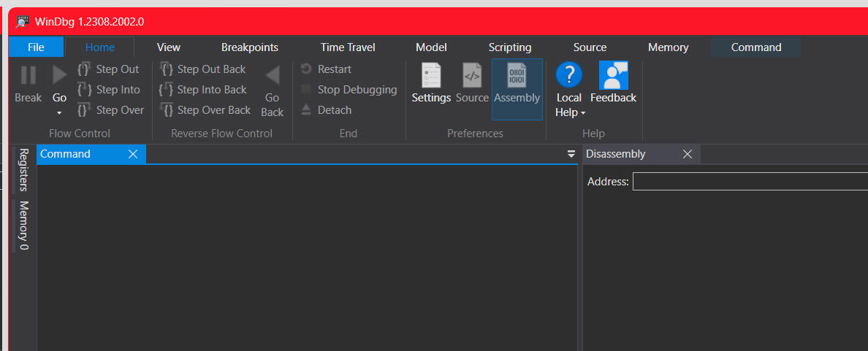Click the Feedback icon

(613, 75)
